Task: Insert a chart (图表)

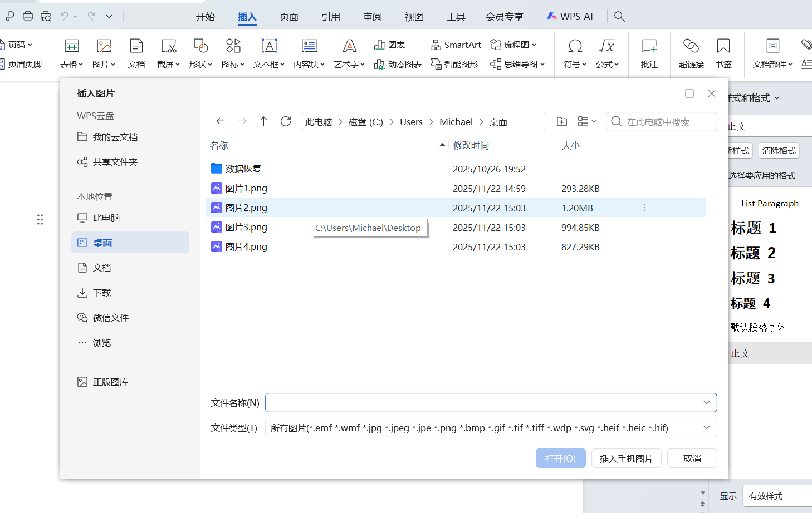Action: [389, 45]
